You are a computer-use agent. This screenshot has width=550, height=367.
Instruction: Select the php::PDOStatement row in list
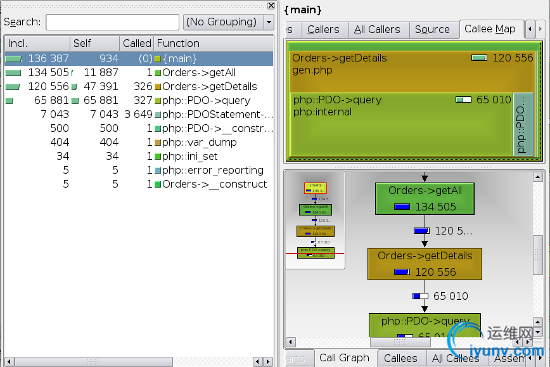pyautogui.click(x=139, y=114)
